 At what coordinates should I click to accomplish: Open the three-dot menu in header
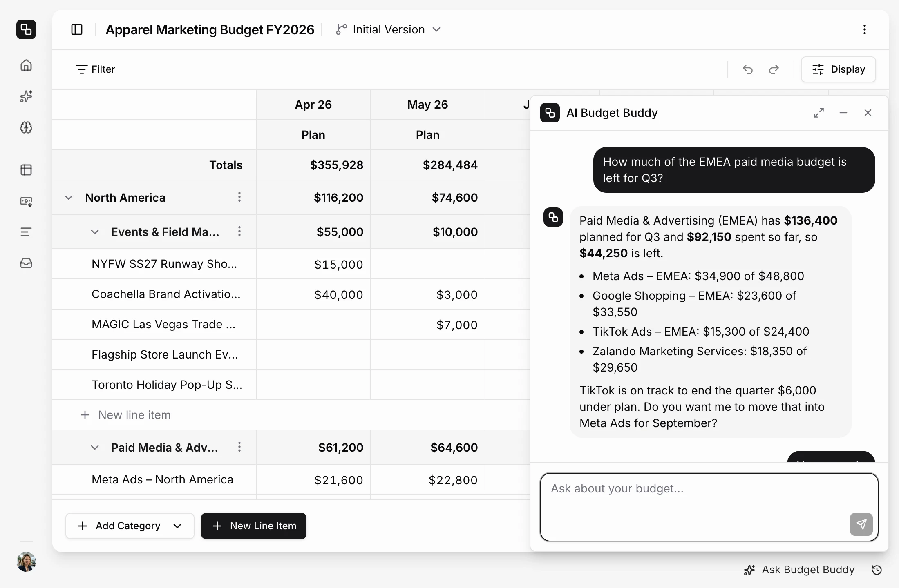864,29
